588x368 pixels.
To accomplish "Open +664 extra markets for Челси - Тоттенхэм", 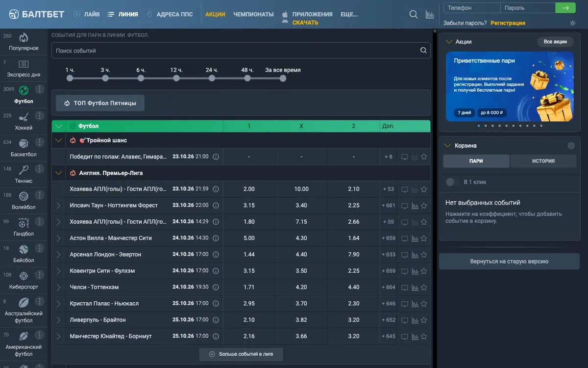I will pyautogui.click(x=389, y=287).
